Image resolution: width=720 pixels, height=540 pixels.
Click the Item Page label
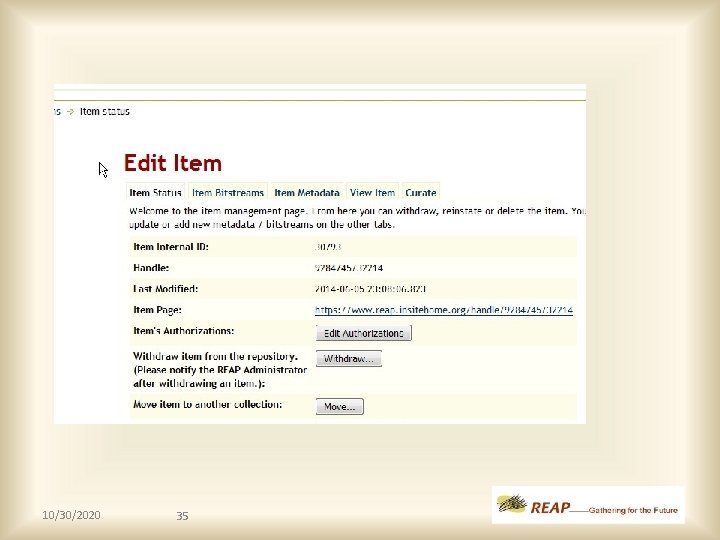pos(157,310)
